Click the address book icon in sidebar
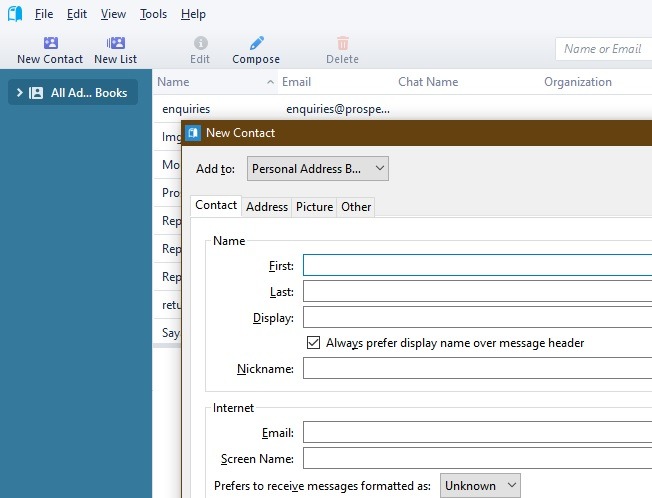652x498 pixels. tap(36, 93)
